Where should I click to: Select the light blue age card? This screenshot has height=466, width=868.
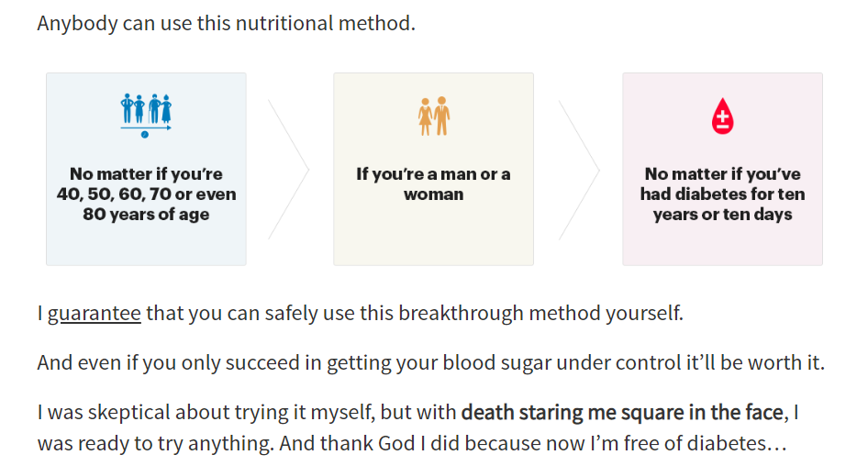(x=146, y=169)
